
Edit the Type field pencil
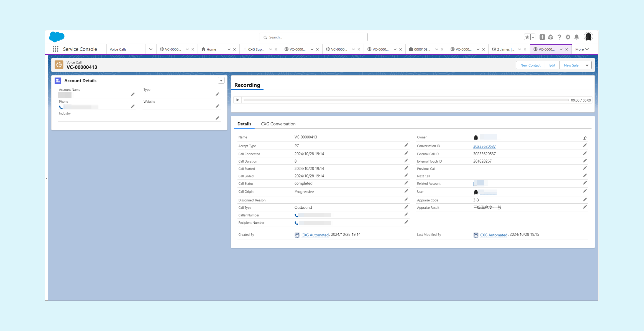click(x=218, y=94)
